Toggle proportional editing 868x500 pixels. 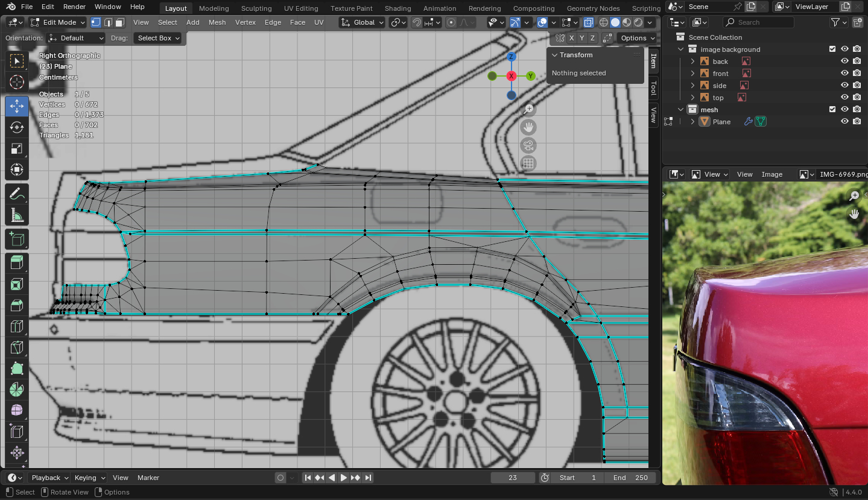tap(452, 22)
